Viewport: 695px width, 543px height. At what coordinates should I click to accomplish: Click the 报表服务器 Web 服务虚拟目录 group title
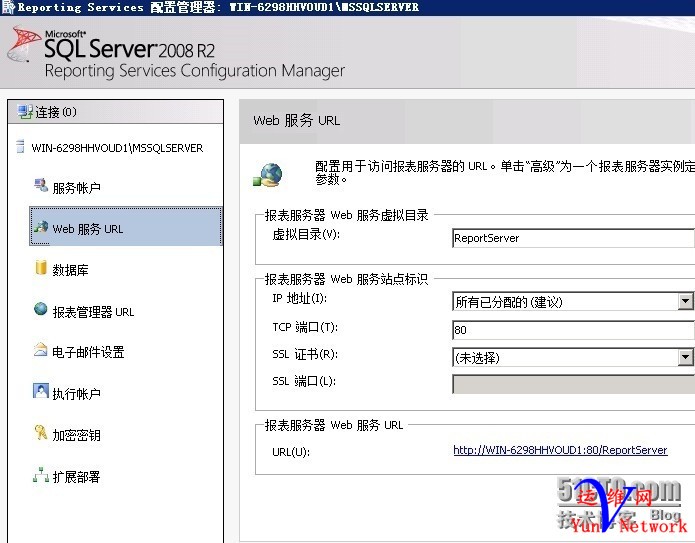346,215
